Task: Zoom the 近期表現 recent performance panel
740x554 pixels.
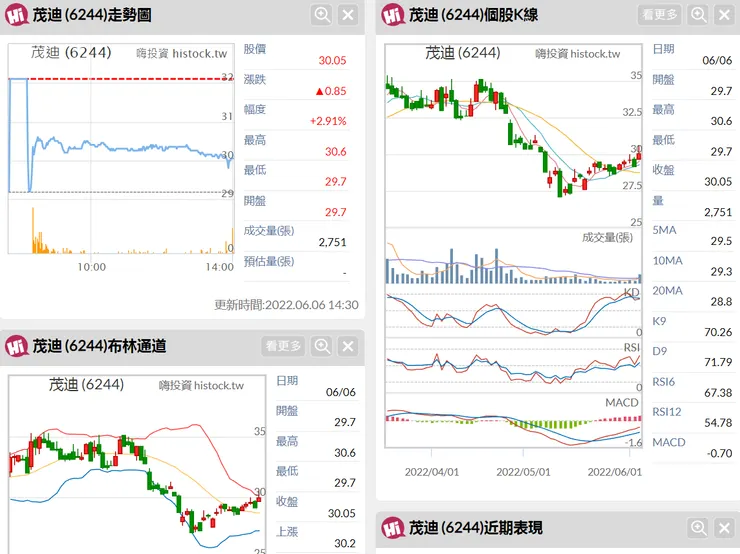Action: pos(698,527)
